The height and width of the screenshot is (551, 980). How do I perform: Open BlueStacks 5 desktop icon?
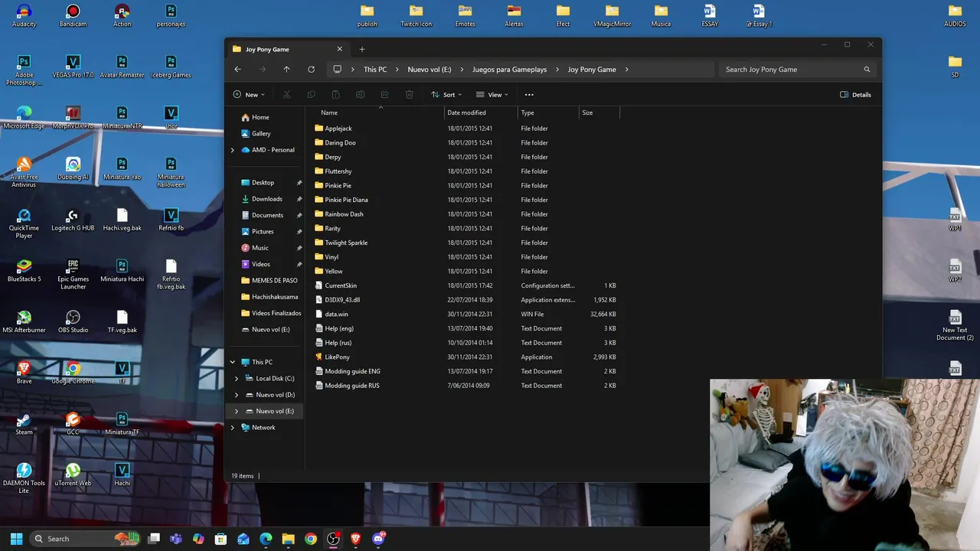coord(24,270)
